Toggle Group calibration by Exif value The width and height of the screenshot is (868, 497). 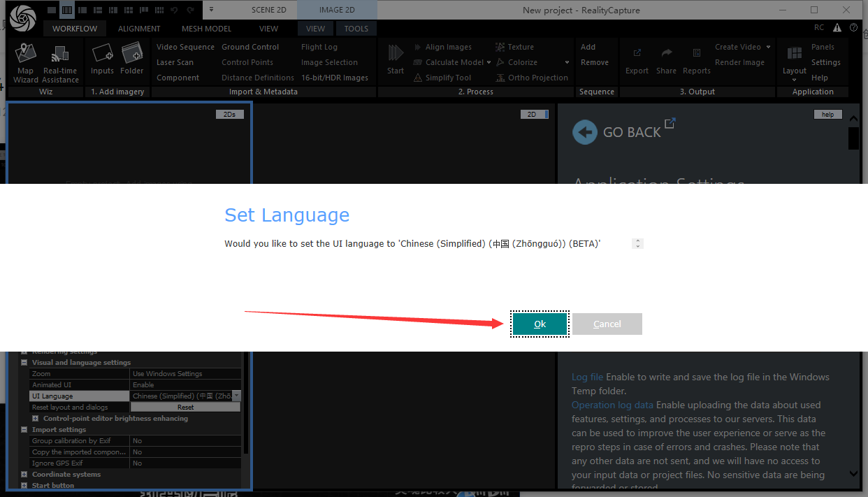(x=186, y=441)
